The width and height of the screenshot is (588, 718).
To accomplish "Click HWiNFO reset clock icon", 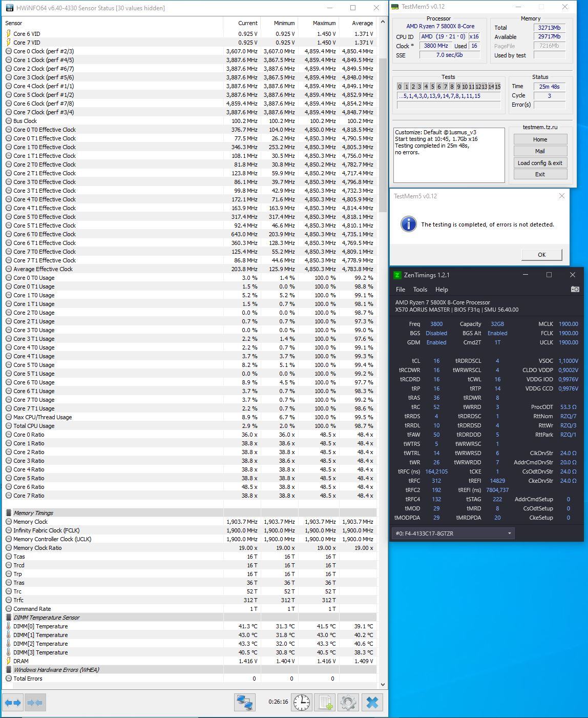I will 302,703.
